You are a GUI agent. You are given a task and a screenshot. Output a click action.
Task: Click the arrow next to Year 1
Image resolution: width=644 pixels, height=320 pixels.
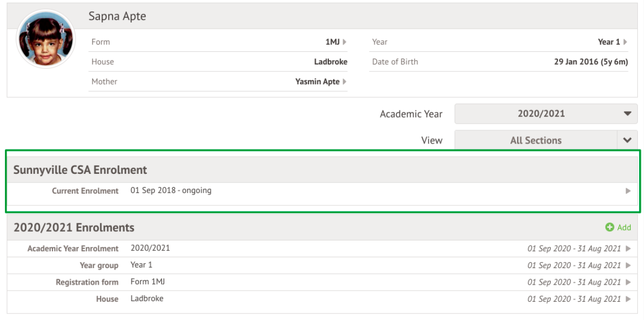click(x=625, y=42)
